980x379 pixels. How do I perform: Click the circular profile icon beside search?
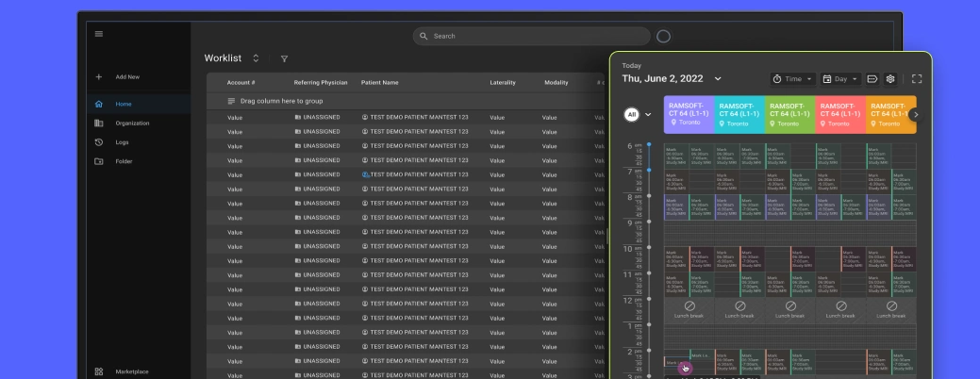click(663, 36)
